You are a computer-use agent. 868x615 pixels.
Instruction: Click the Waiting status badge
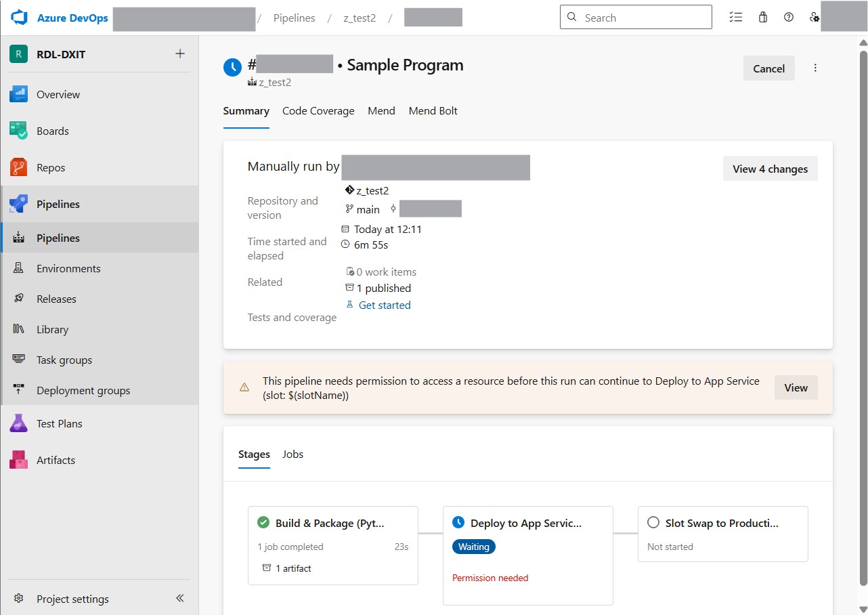click(474, 547)
